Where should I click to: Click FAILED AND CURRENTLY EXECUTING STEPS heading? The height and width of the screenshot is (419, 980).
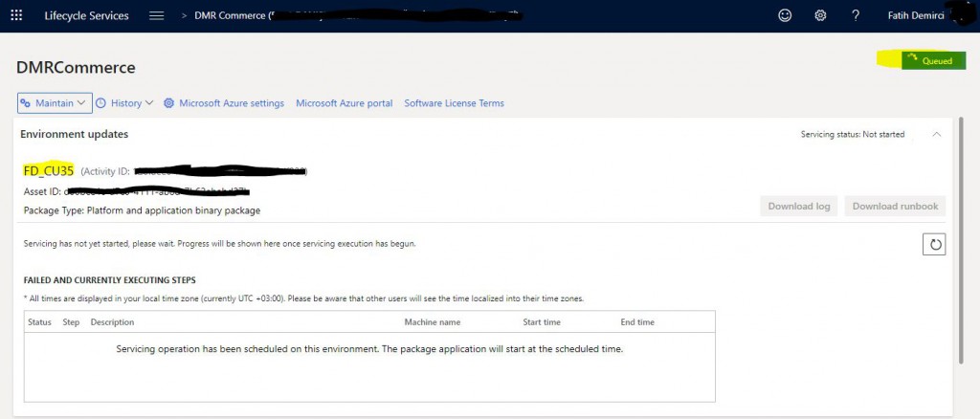click(109, 280)
